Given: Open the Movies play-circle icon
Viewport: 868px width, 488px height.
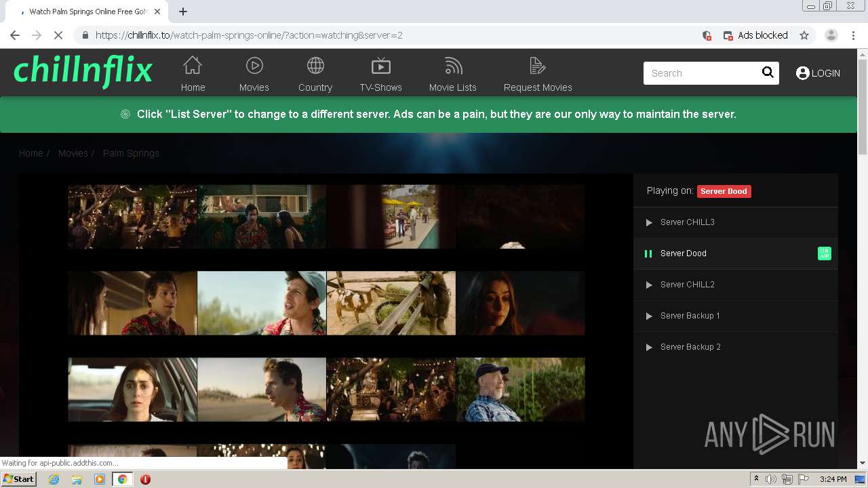Looking at the screenshot, I should click(x=254, y=66).
